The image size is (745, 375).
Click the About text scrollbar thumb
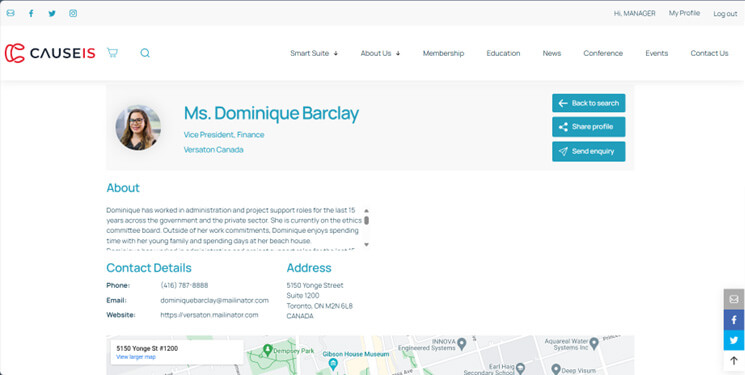click(366, 221)
